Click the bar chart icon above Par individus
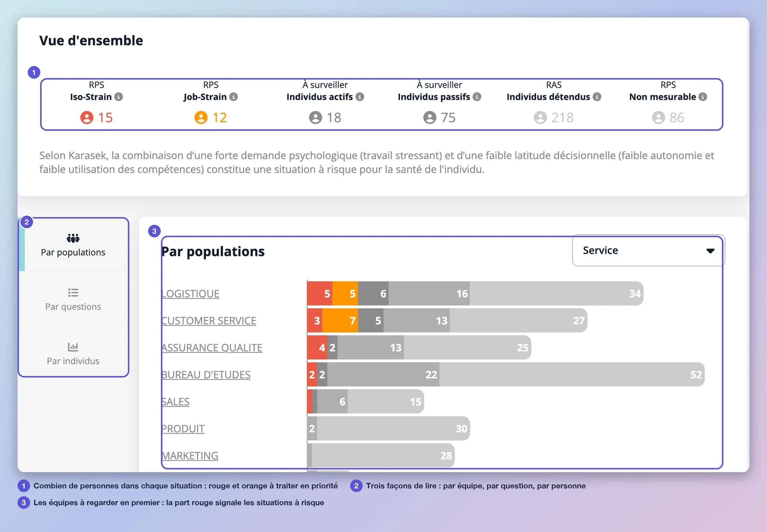The width and height of the screenshot is (767, 532). pyautogui.click(x=73, y=347)
